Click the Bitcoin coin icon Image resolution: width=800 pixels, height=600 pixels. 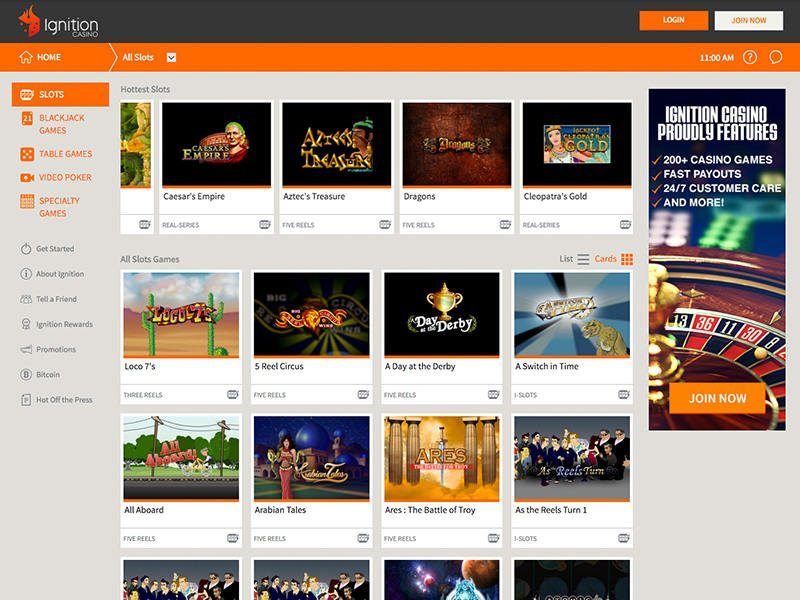point(26,374)
